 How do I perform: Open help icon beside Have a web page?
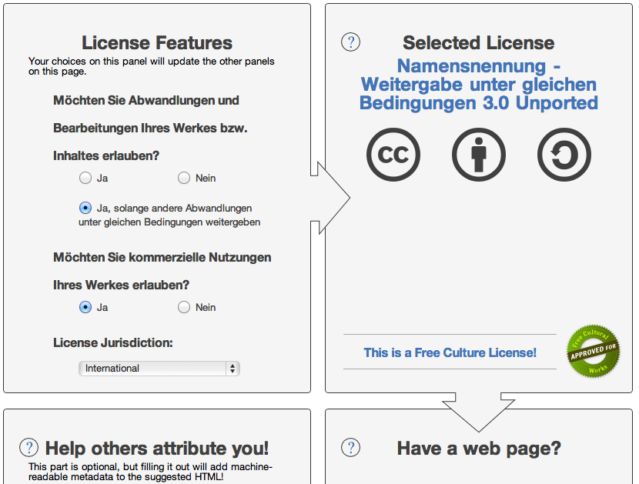(x=350, y=448)
